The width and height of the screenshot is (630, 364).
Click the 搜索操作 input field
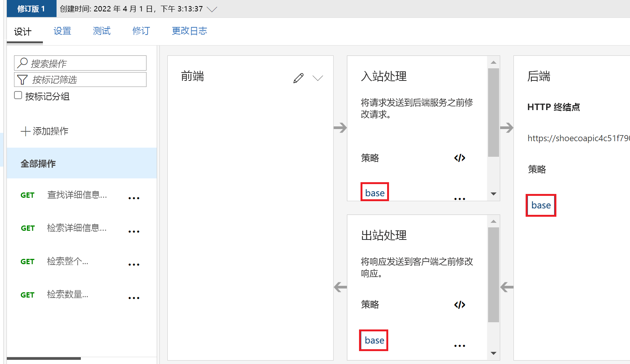point(80,63)
